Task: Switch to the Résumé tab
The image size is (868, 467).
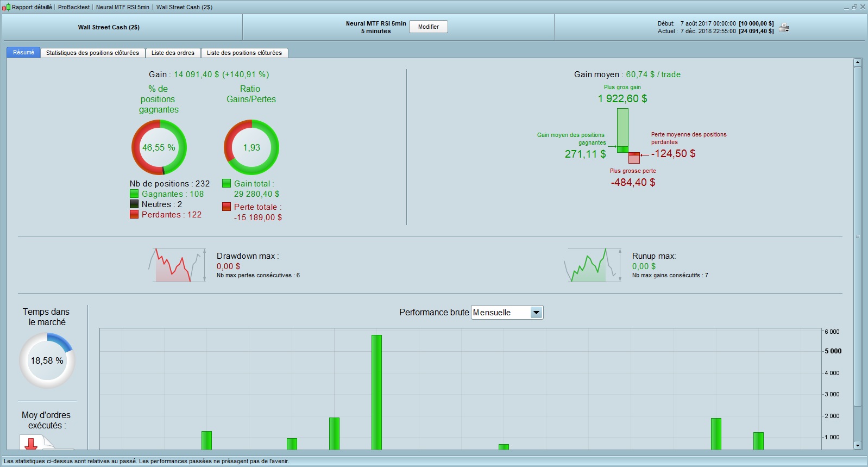Action: pyautogui.click(x=23, y=52)
